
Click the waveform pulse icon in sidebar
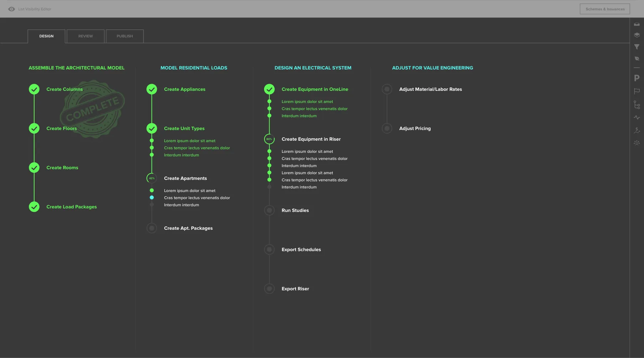pyautogui.click(x=637, y=117)
